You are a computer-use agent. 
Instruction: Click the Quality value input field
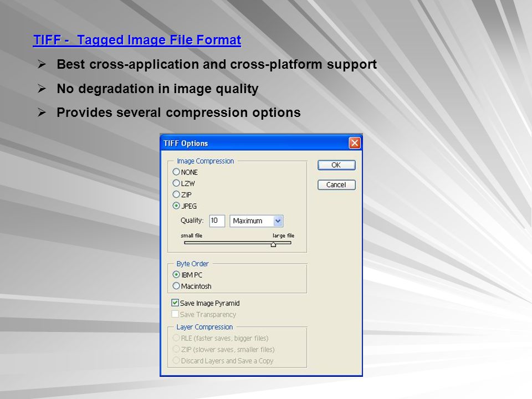[217, 221]
